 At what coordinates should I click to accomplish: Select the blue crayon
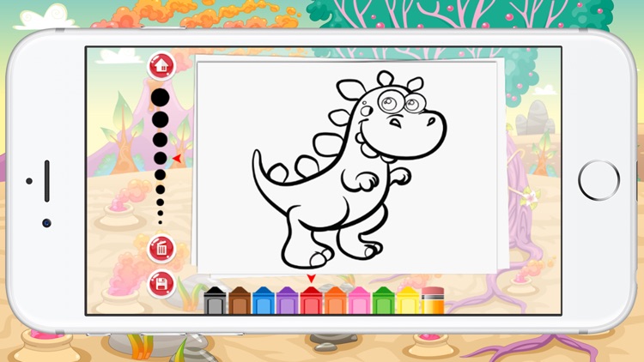[x=264, y=300]
